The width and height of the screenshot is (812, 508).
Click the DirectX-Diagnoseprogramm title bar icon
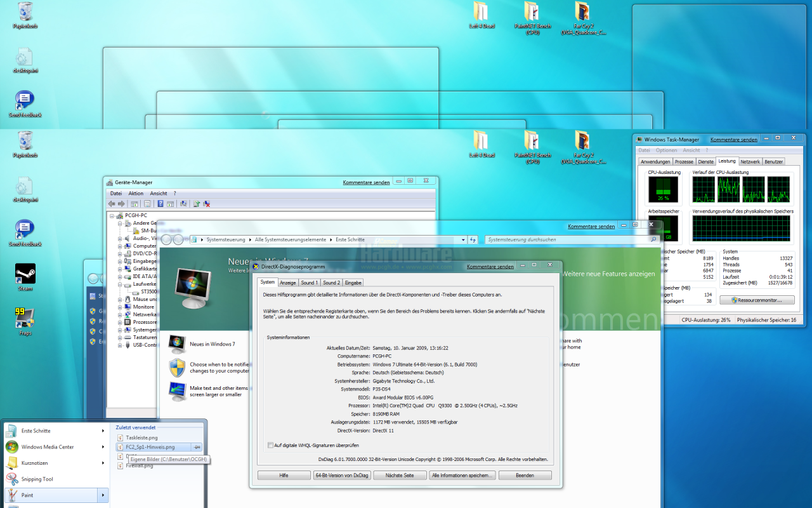(256, 267)
